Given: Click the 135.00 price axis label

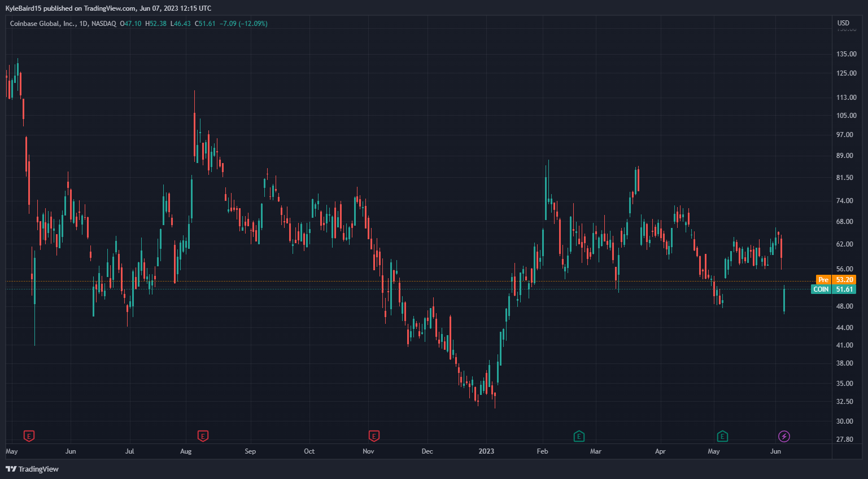Looking at the screenshot, I should tap(846, 54).
